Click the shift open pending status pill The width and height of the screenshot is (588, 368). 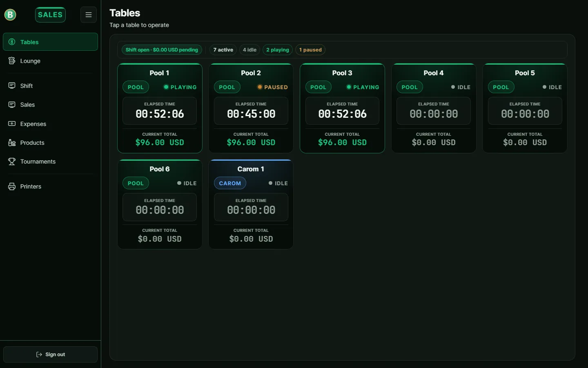pos(162,50)
